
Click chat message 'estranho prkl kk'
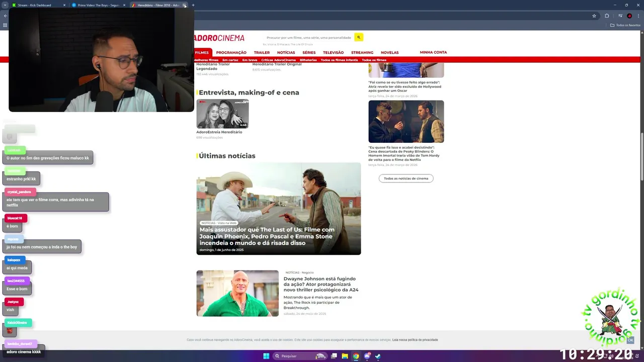(x=21, y=179)
